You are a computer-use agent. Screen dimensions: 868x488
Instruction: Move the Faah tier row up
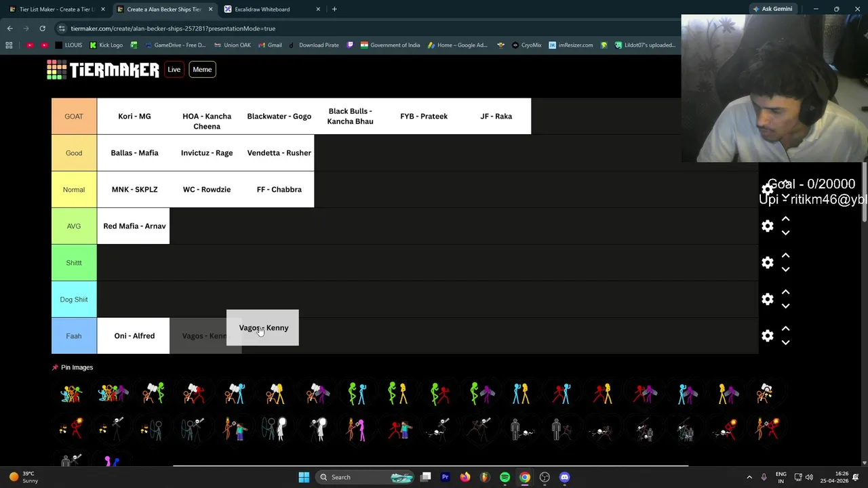click(x=785, y=329)
